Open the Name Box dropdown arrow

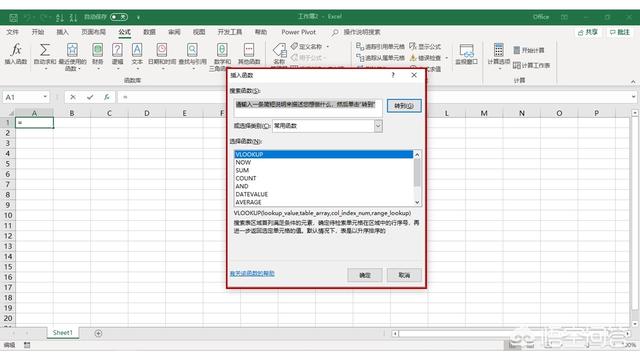(45, 97)
